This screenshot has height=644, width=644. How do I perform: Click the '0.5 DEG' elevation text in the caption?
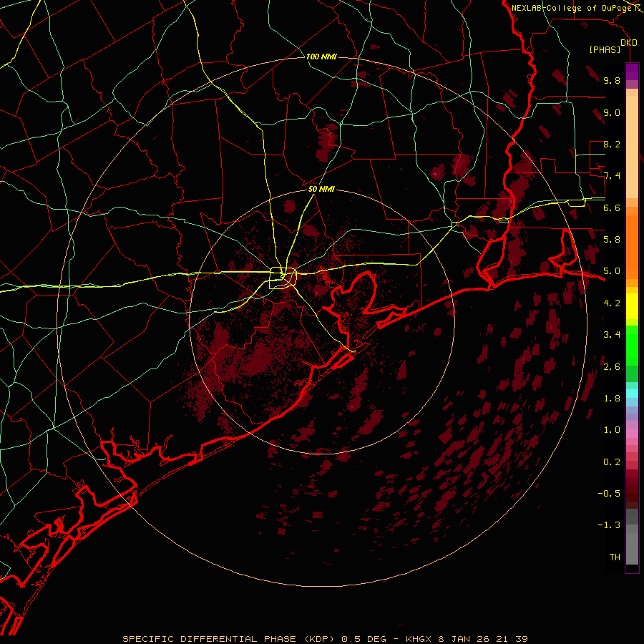[364, 639]
